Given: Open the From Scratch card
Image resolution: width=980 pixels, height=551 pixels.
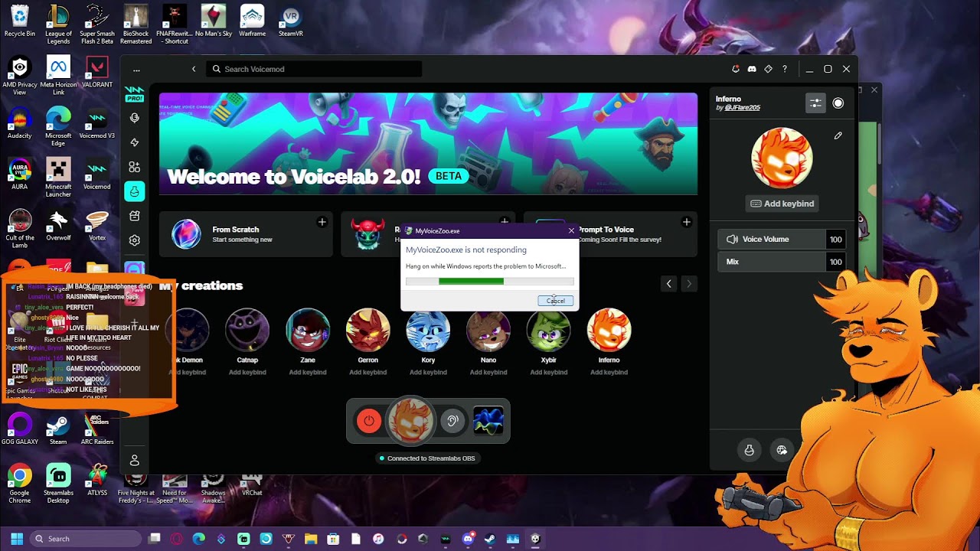Looking at the screenshot, I should [x=246, y=233].
